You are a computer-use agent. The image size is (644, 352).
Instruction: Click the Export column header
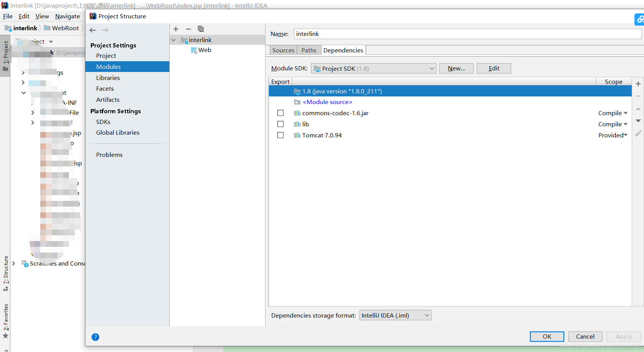click(x=280, y=81)
